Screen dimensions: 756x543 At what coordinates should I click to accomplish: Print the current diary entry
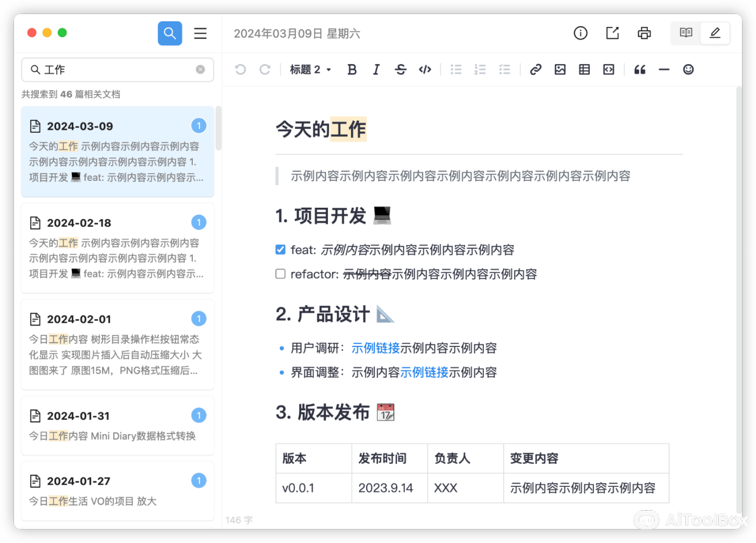(644, 33)
